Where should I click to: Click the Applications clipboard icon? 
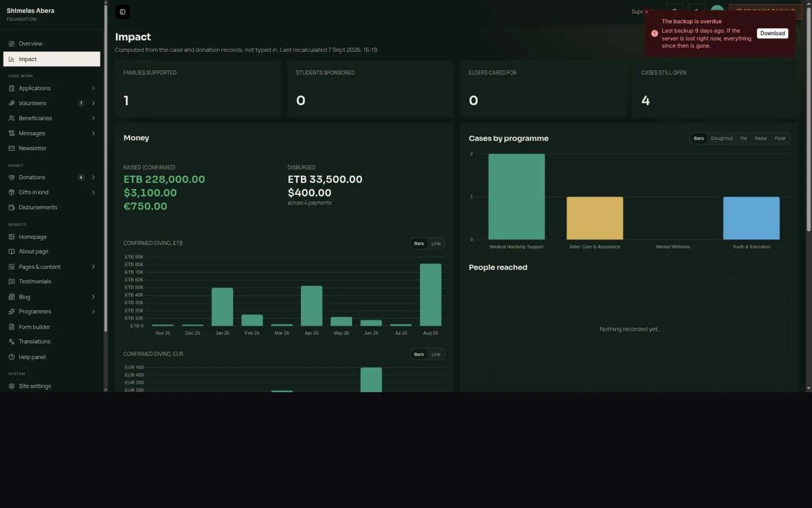(x=12, y=88)
